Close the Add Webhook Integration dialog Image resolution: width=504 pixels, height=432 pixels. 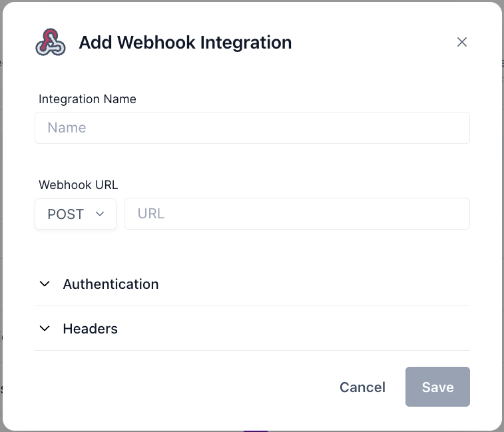point(462,42)
